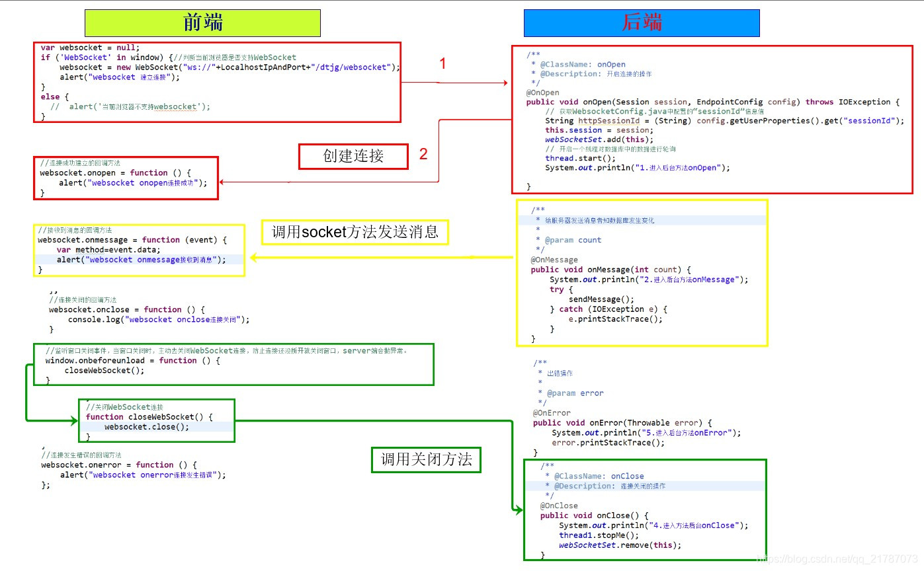Click the @OnMessage annotation
The width and height of the screenshot is (924, 571).
coord(554,260)
